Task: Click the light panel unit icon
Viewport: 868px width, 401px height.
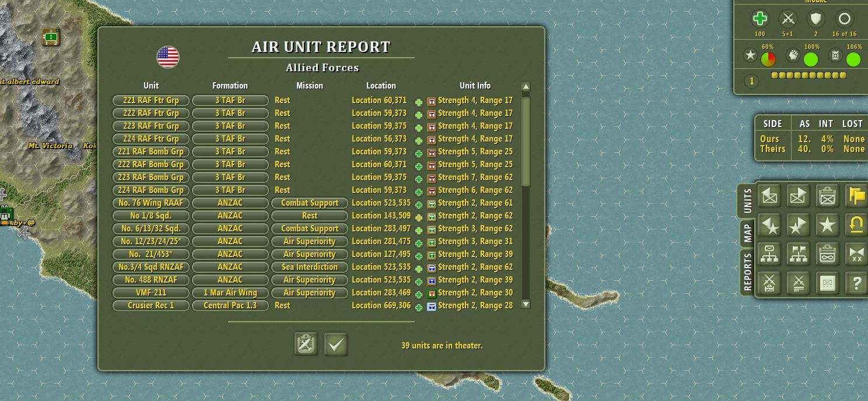Action: point(827,284)
